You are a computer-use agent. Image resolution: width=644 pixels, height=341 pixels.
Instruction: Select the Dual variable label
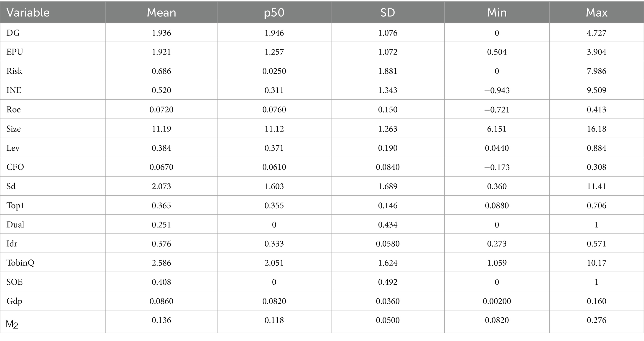[15, 225]
